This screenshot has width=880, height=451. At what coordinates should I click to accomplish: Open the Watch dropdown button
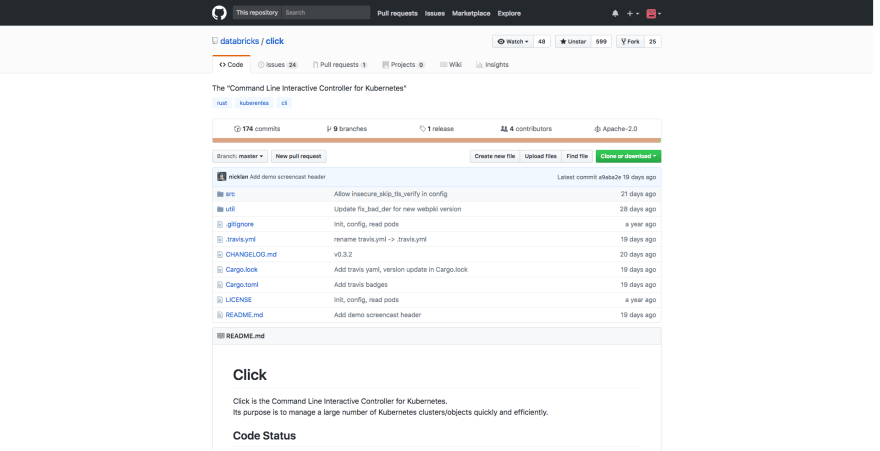pos(513,42)
